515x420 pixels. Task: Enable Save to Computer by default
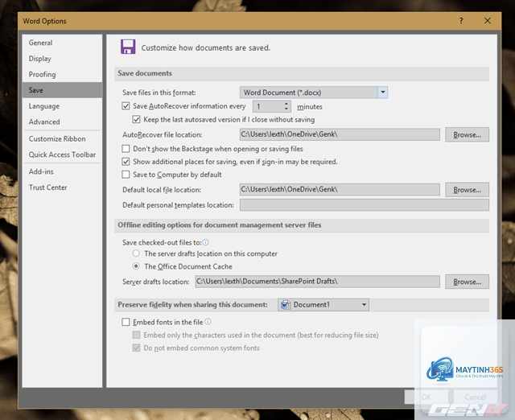click(126, 175)
